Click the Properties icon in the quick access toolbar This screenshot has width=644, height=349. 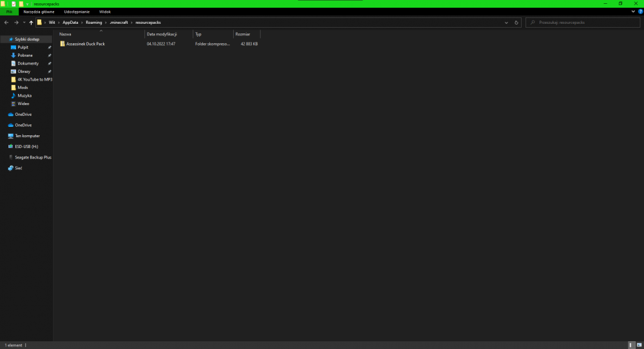(14, 4)
